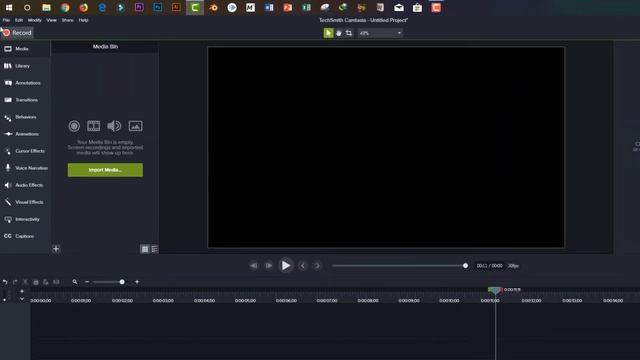Open the canvas zoom percentage dropdown

coord(380,33)
